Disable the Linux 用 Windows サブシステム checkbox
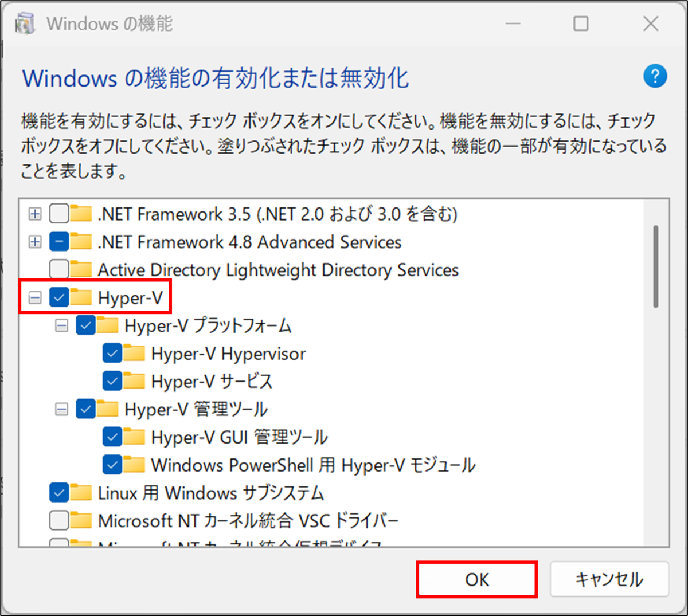The image size is (688, 616). tap(59, 493)
